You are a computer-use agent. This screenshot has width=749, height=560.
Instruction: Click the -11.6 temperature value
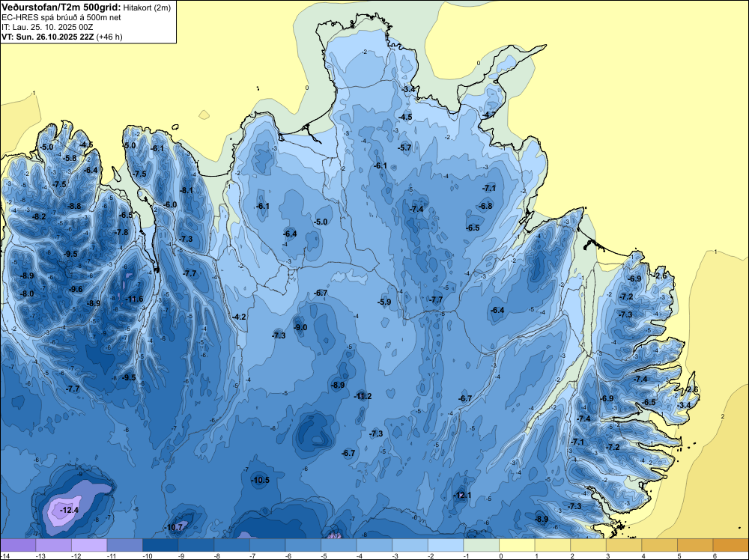[134, 299]
